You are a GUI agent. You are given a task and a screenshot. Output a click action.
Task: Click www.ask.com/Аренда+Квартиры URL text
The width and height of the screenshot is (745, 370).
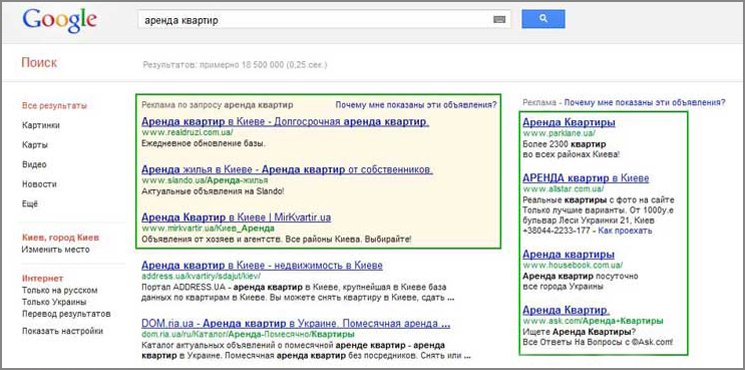(593, 321)
